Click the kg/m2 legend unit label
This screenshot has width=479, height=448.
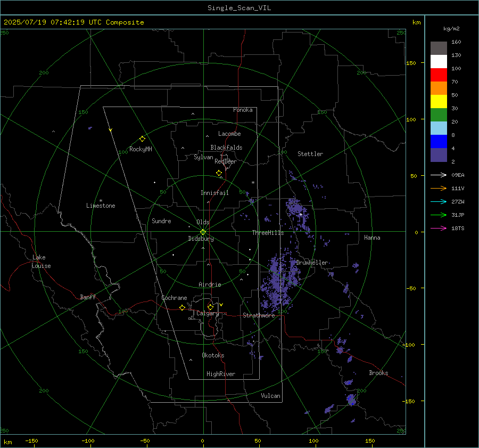pos(451,29)
